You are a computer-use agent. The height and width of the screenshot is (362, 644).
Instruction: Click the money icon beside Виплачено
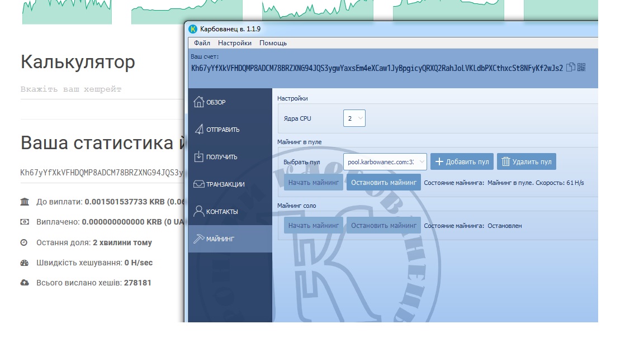click(x=25, y=222)
